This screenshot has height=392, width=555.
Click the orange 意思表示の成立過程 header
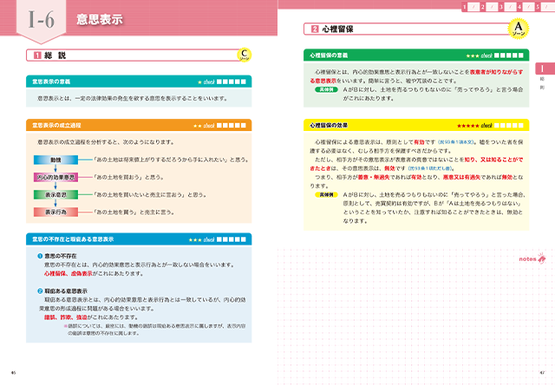139,126
